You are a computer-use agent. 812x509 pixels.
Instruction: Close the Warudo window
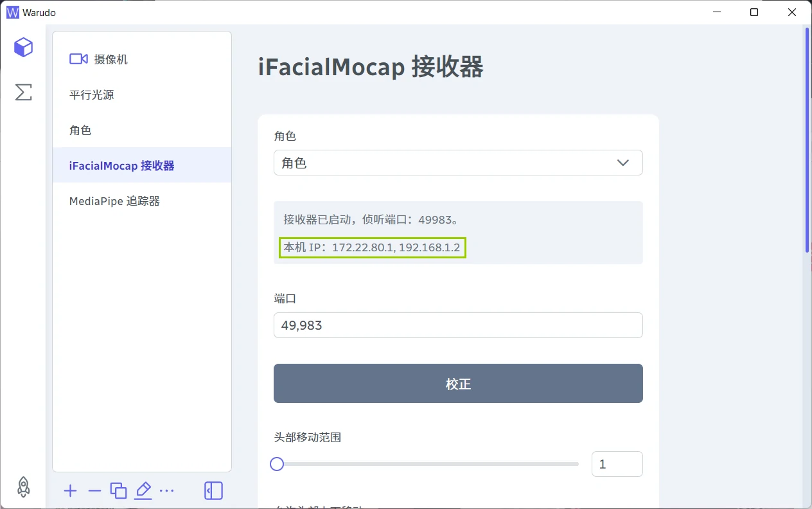(791, 12)
